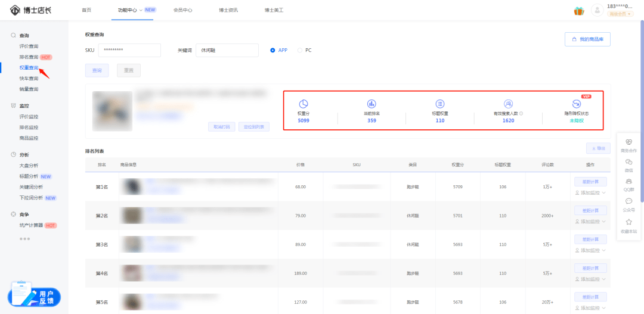Click the 分析 section clock icon
644x314 pixels.
click(x=13, y=155)
